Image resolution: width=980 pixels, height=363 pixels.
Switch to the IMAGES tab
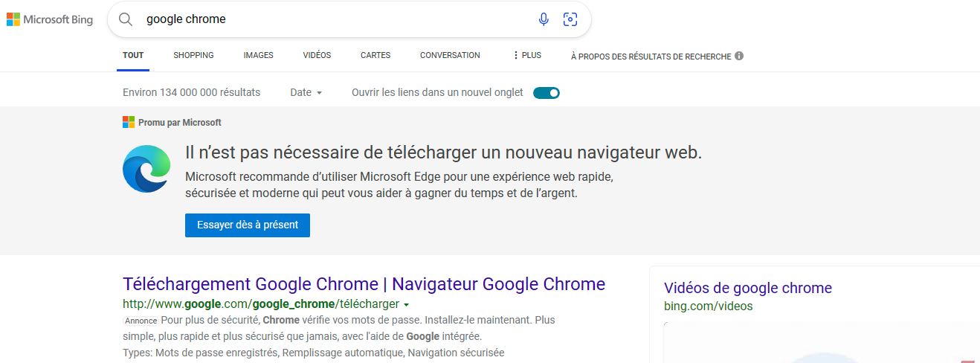258,55
